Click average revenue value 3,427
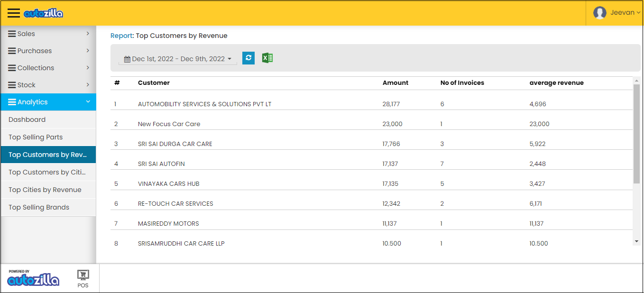Screen dimensions: 644x293 pos(537,183)
